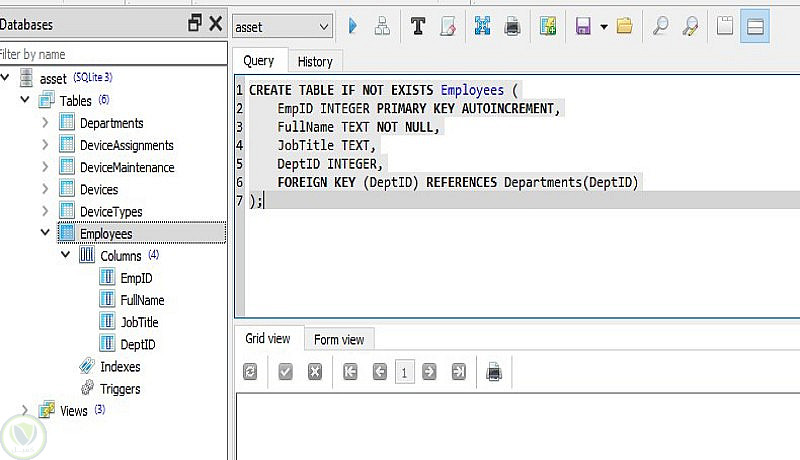Click the second magnifier search icon

[x=690, y=25]
